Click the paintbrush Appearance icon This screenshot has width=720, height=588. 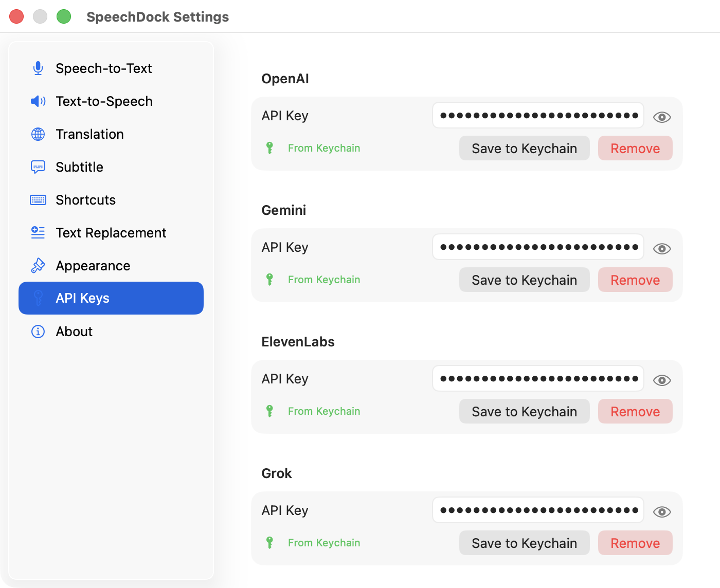37,265
